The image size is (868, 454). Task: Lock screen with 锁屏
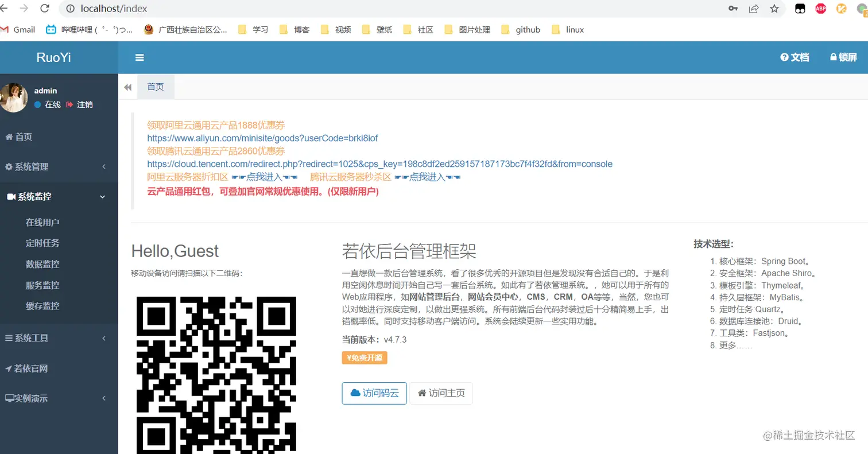click(x=843, y=57)
